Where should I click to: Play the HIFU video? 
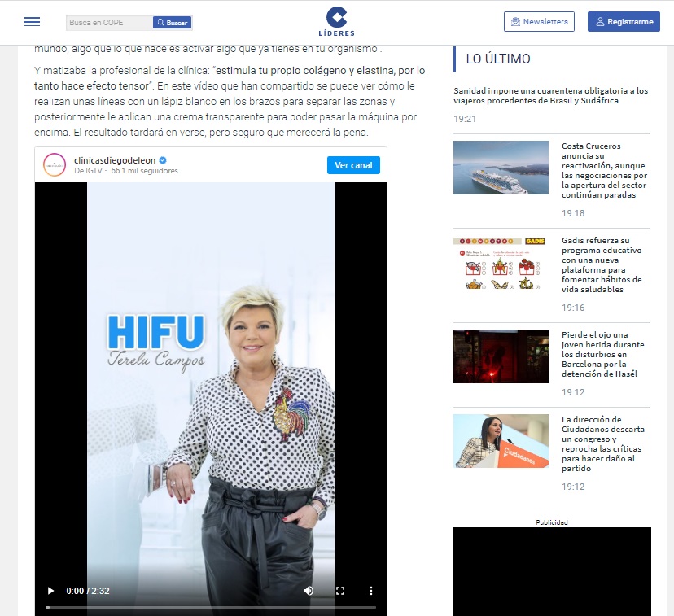pos(51,591)
